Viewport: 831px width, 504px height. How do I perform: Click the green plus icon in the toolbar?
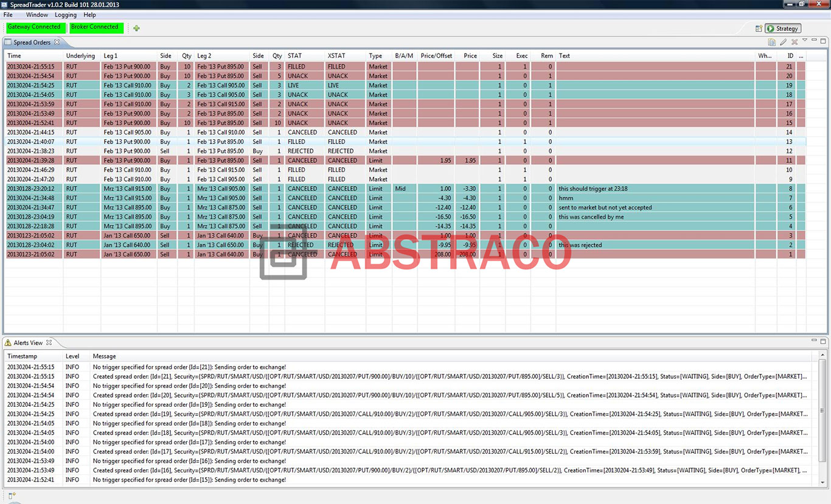click(136, 28)
